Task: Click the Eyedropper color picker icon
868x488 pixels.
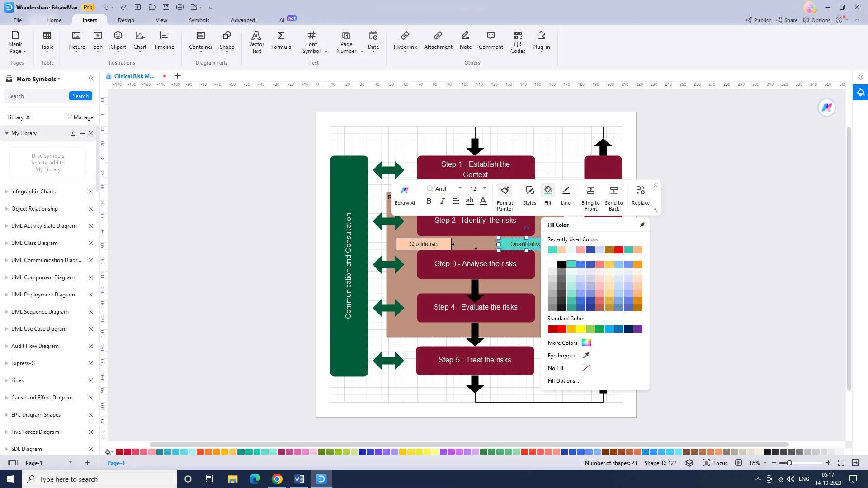Action: tap(586, 356)
